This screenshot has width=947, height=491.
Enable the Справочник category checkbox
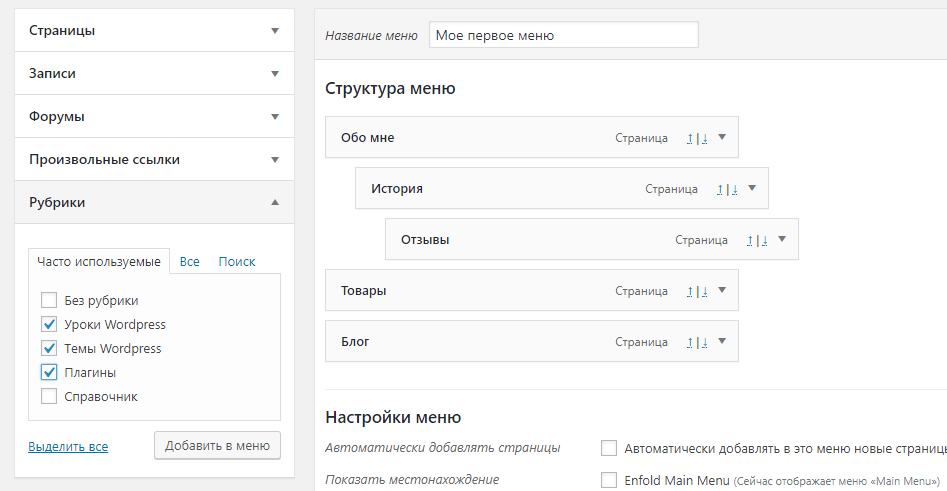49,396
